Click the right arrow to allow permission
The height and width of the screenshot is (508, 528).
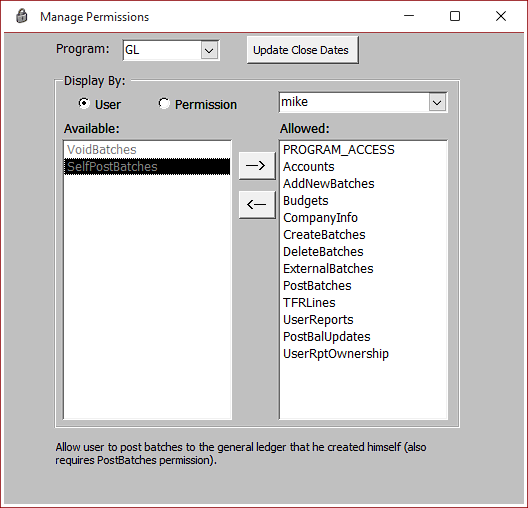click(257, 166)
